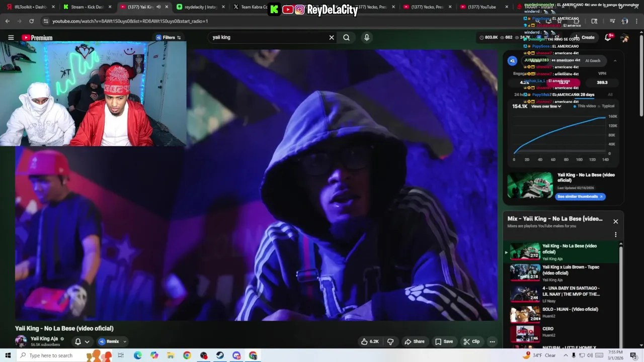This screenshot has height=362, width=644.
Task: Go back with browser back arrow
Action: click(7, 21)
